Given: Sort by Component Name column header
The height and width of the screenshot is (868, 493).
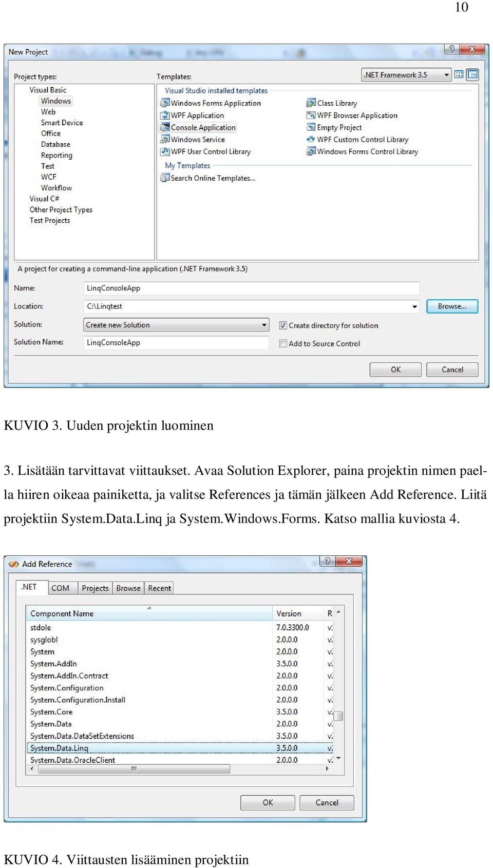Looking at the screenshot, I should [149, 613].
